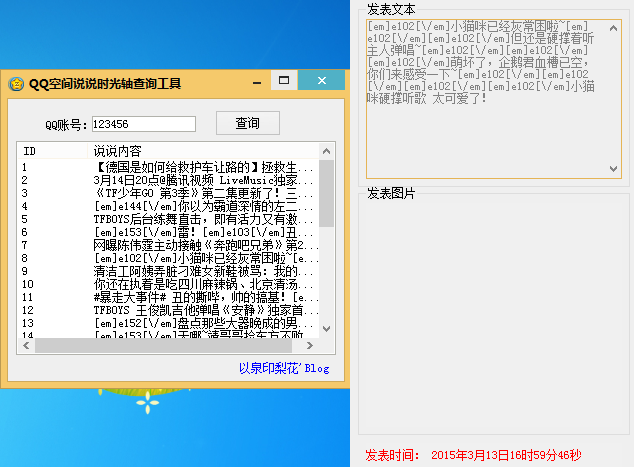Select row 4 starting with [em]e144

168,206
